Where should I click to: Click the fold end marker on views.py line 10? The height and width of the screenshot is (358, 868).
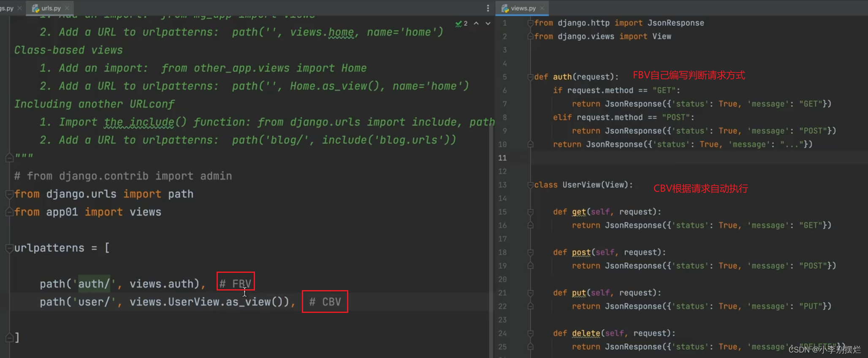tap(531, 145)
